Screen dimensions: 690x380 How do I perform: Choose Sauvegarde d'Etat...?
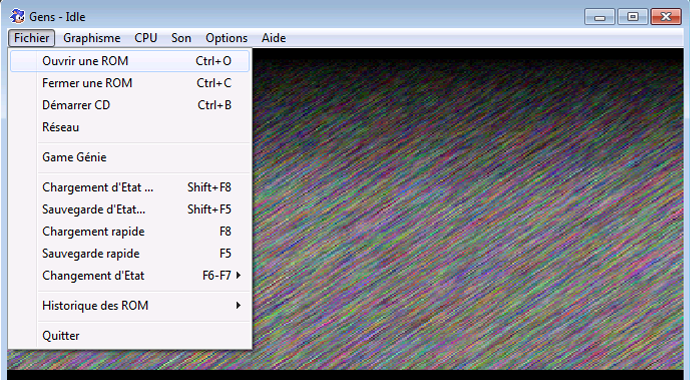click(130, 209)
